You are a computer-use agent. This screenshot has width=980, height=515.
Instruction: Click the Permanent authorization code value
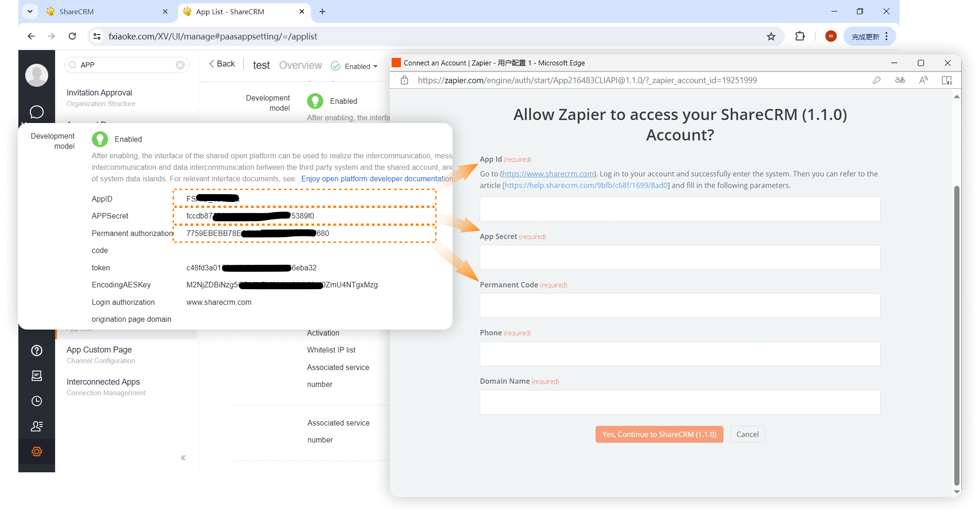point(258,233)
